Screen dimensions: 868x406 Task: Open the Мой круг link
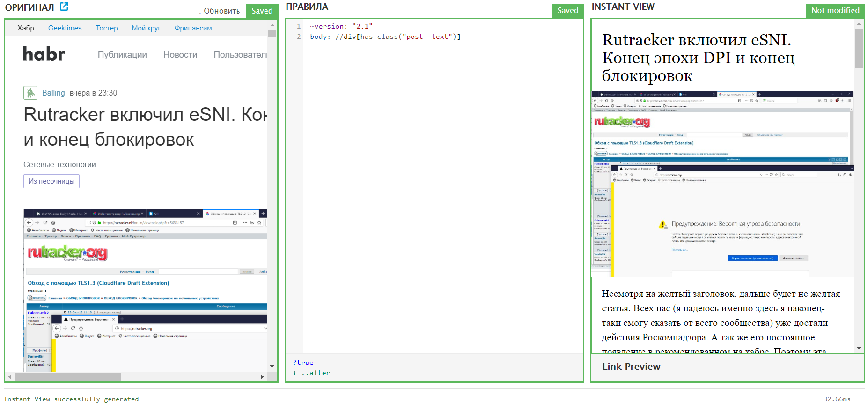(x=146, y=28)
